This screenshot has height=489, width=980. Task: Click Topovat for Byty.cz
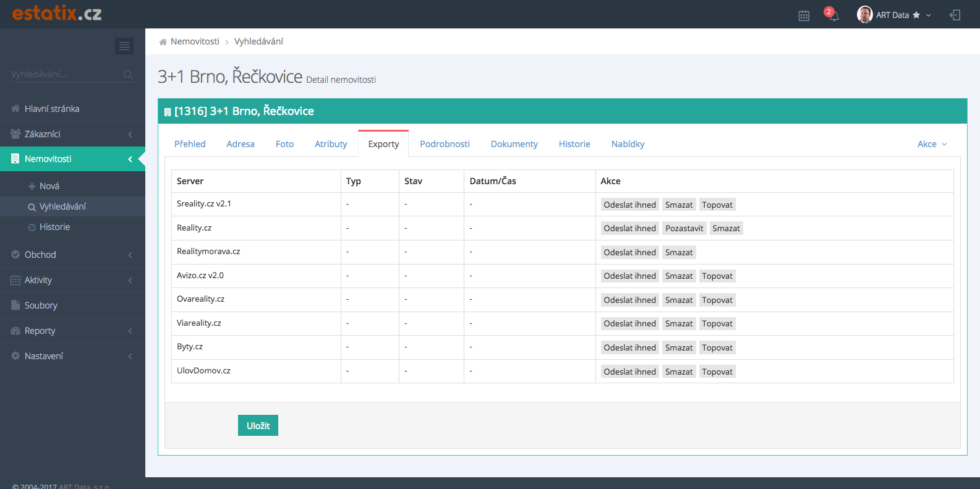717,347
